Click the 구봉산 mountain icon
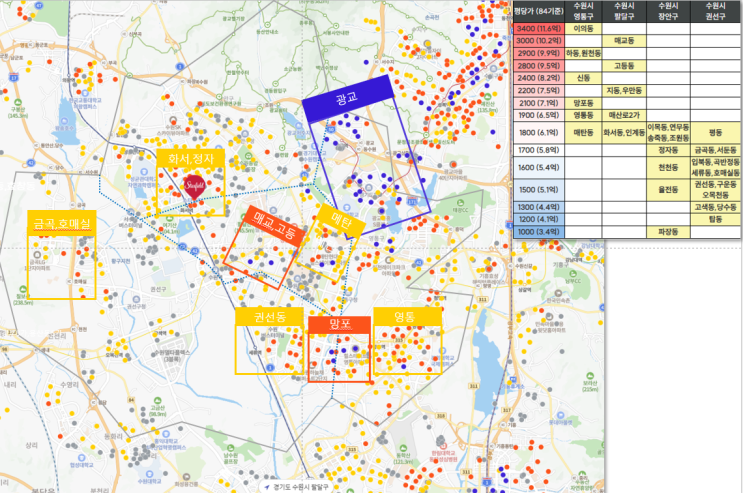Viewport: 743px width, 493px height. point(18,102)
